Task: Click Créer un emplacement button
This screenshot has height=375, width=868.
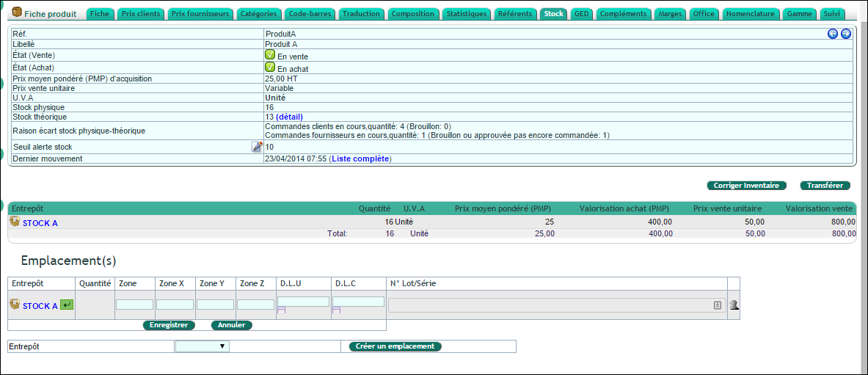Action: click(395, 346)
